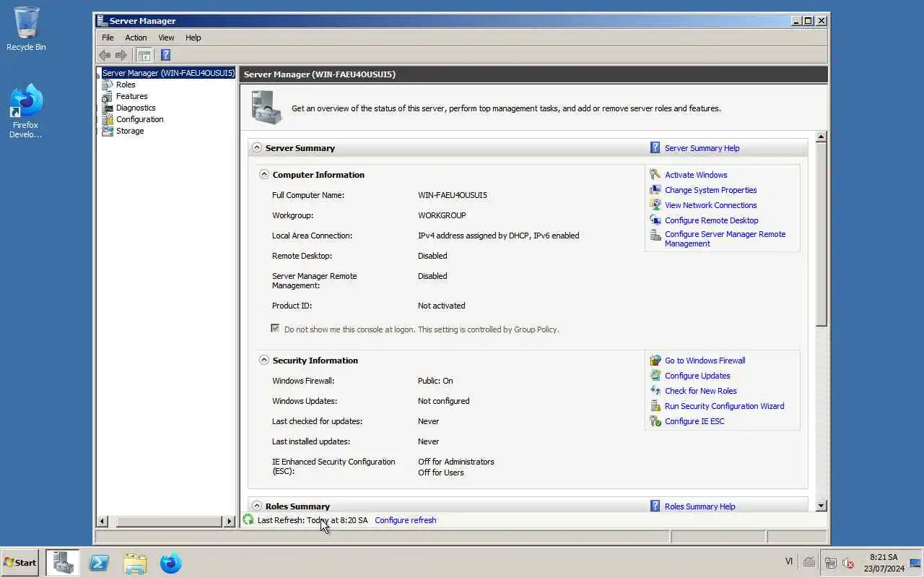The height and width of the screenshot is (578, 924).
Task: Click the View Network Connections icon
Action: (x=655, y=205)
